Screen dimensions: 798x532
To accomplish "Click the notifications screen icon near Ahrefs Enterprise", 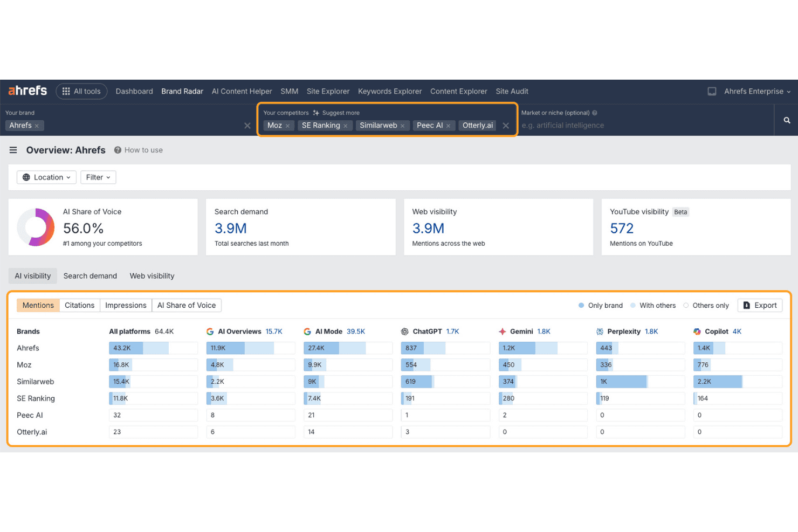I will (x=712, y=91).
